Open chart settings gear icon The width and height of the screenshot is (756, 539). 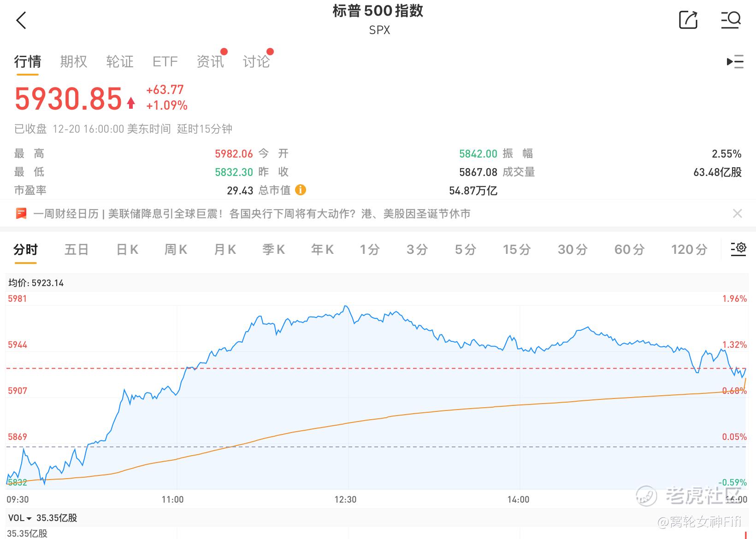click(x=738, y=249)
